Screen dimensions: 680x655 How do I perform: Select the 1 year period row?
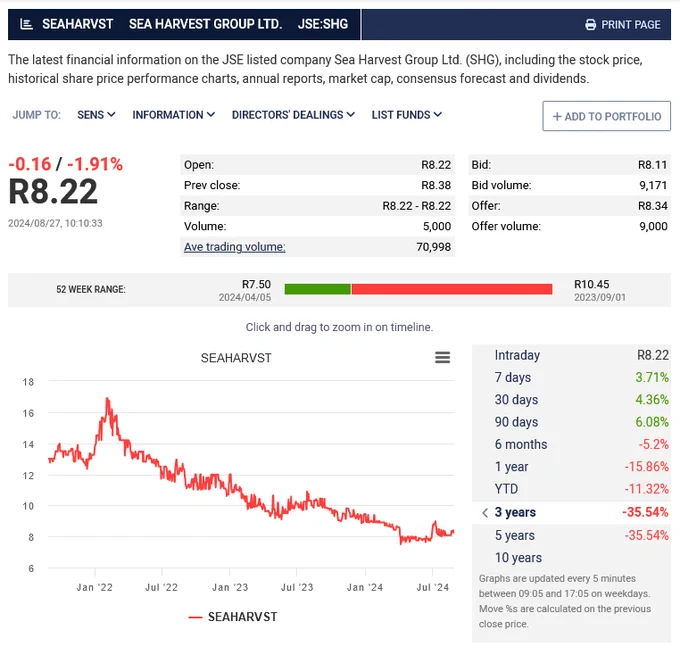571,467
